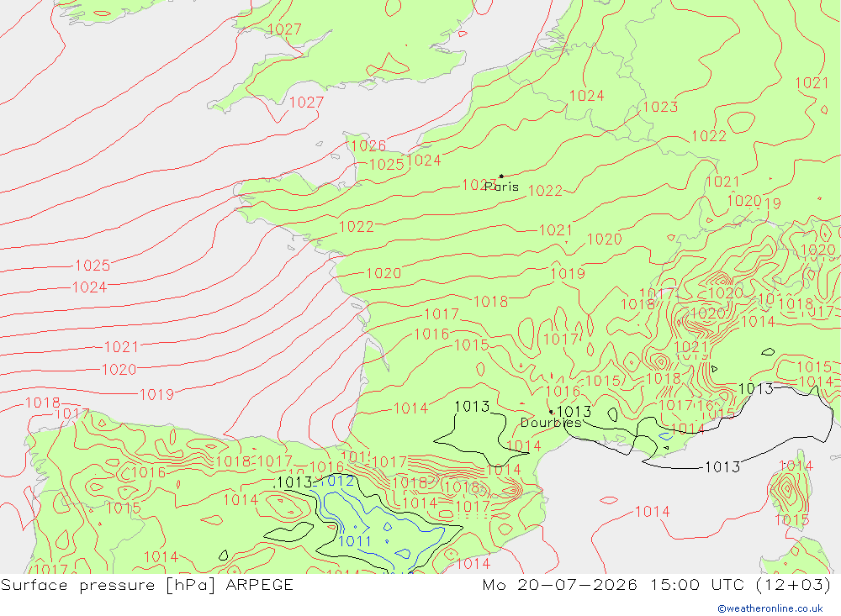Click the 1026 isobar label near the Cotentin peninsula
Image resolution: width=841 pixels, height=616 pixels.
click(x=368, y=145)
